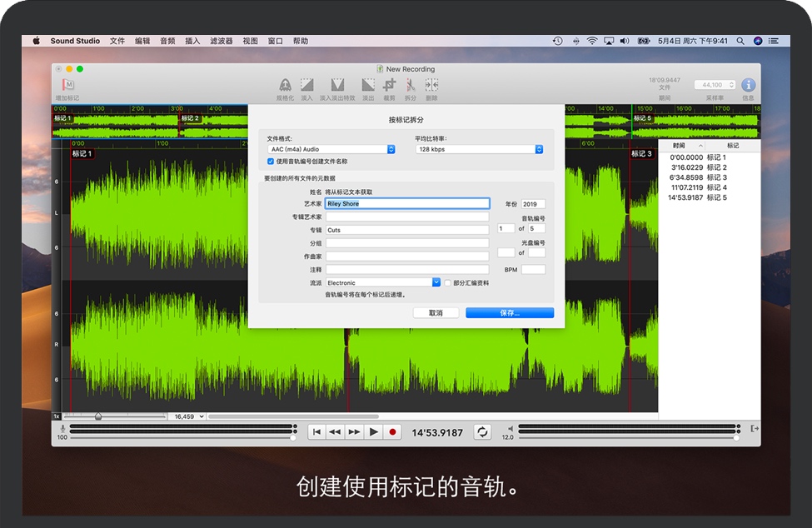Image resolution: width=812 pixels, height=528 pixels.
Task: Click the 规格化 (normalize) toolbar icon
Action: coord(285,85)
